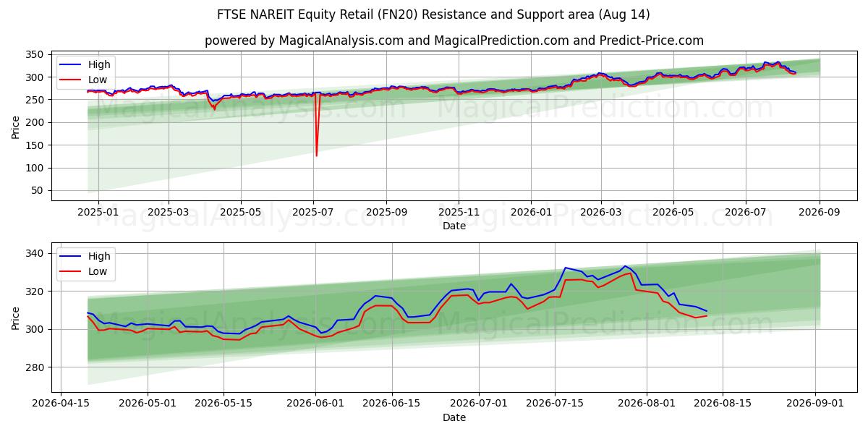
Task: Click the 2025-05 tick label
Action: click(x=241, y=213)
